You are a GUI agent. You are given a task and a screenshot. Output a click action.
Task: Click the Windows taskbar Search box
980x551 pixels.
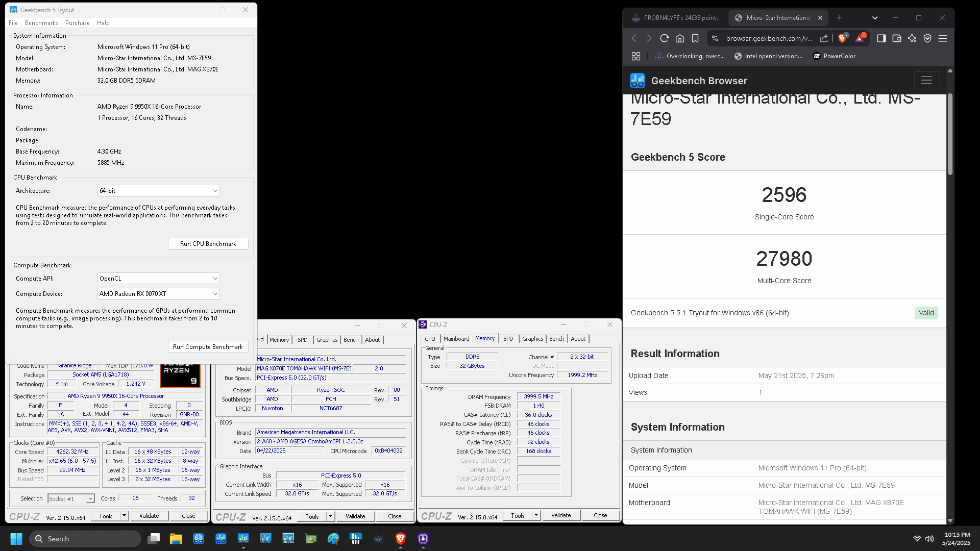(85, 539)
